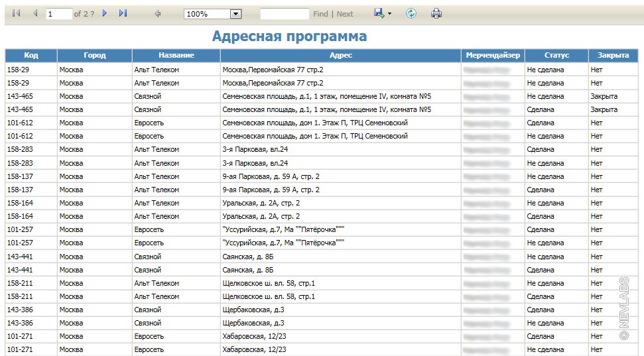Viewport: 644px width, 356px height.
Task: Click the Find link
Action: [320, 14]
